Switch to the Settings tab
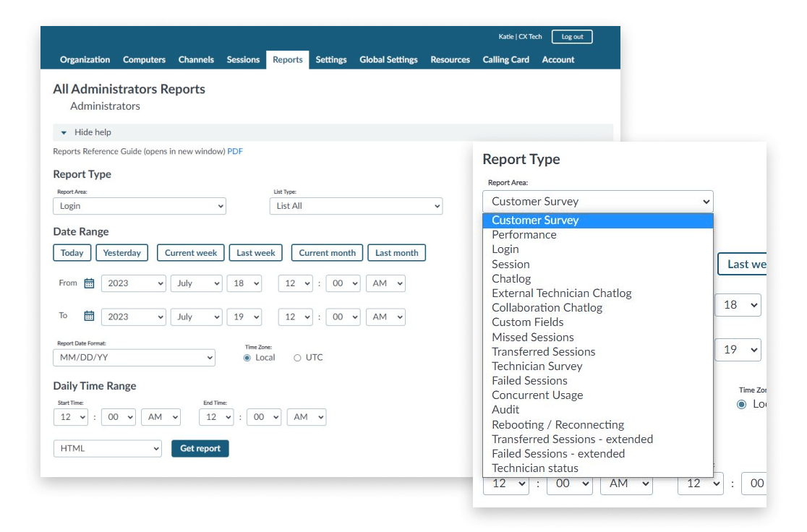Screen dimensions: 807x532 coord(330,60)
